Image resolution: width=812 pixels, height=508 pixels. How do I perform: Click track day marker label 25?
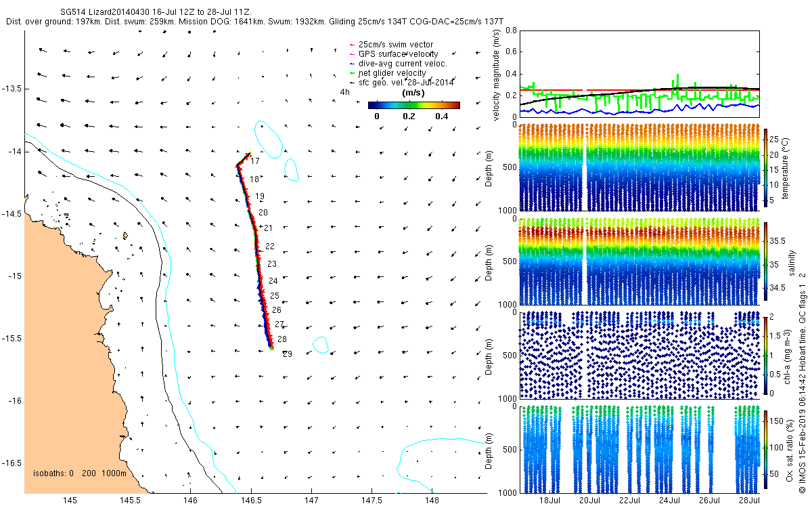click(275, 296)
